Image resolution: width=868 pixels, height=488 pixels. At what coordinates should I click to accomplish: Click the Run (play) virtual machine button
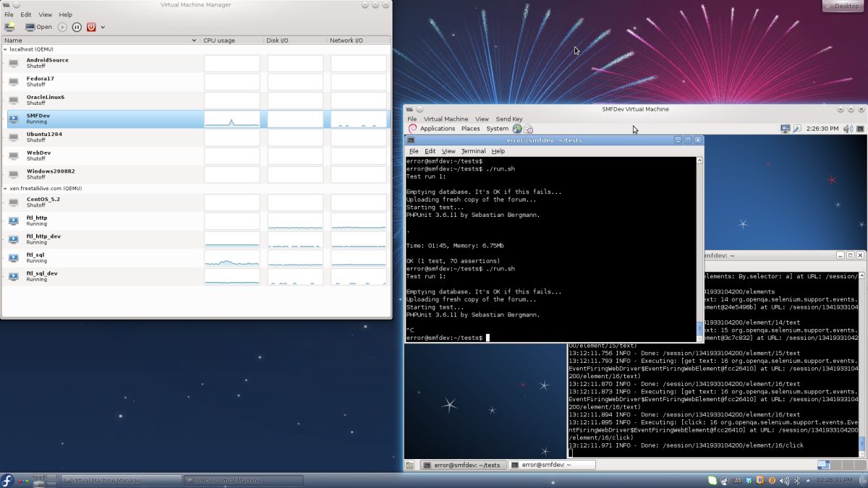pos(62,27)
